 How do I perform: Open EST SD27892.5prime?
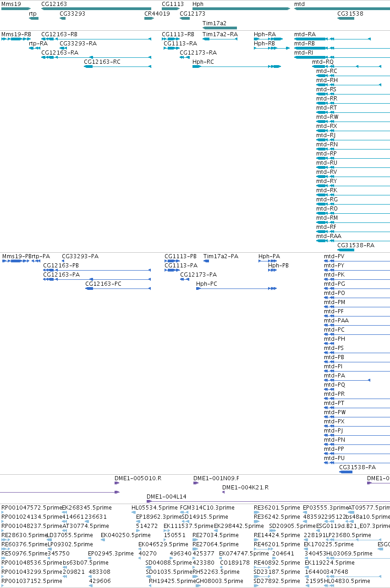256,586
